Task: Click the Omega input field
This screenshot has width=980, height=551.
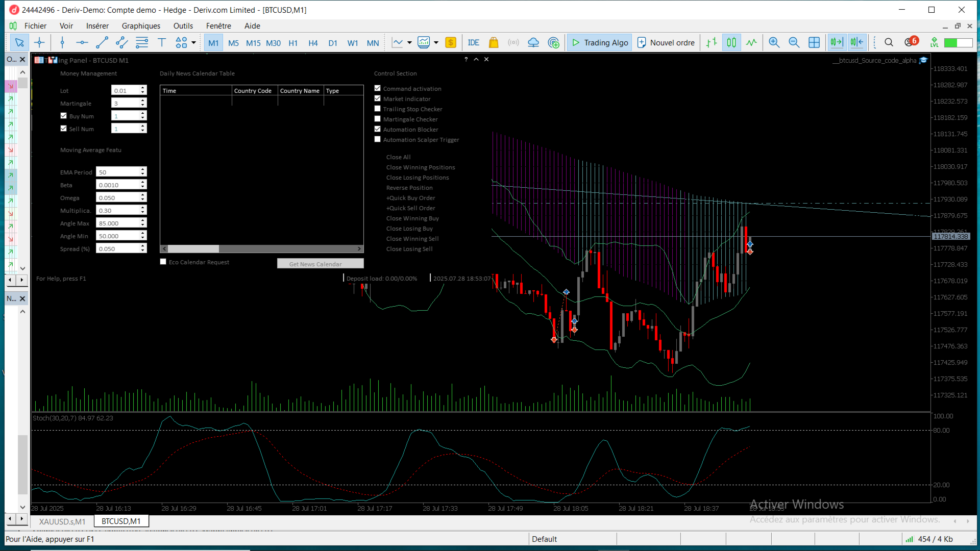Action: 117,197
